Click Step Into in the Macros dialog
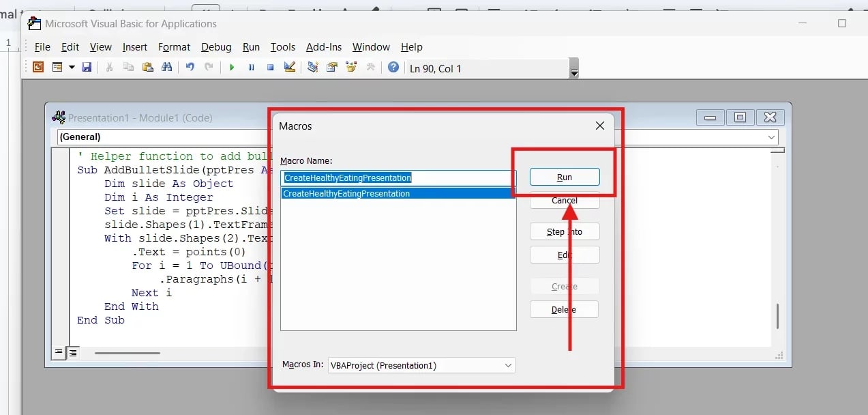Screen dimensions: 868x415 pos(564,231)
